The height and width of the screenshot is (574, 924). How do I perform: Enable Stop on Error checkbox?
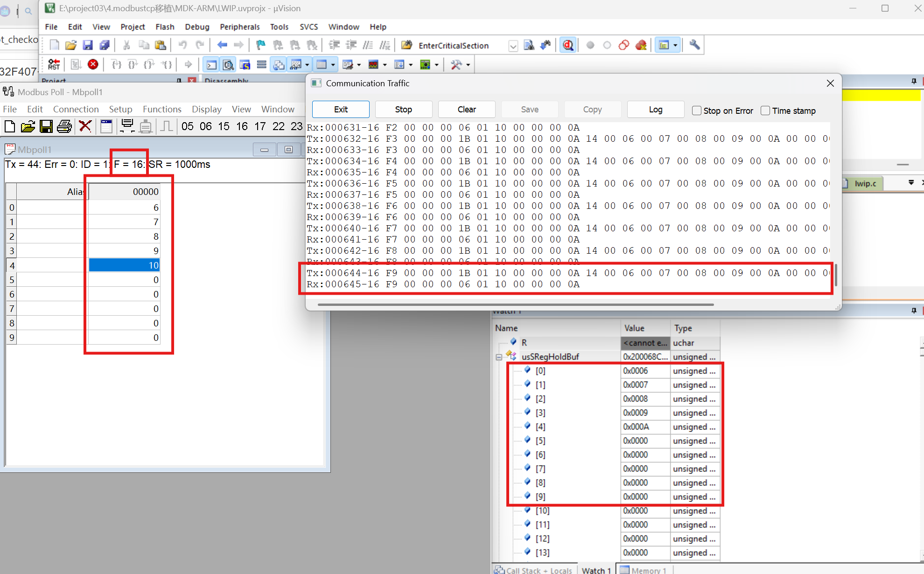click(x=697, y=111)
